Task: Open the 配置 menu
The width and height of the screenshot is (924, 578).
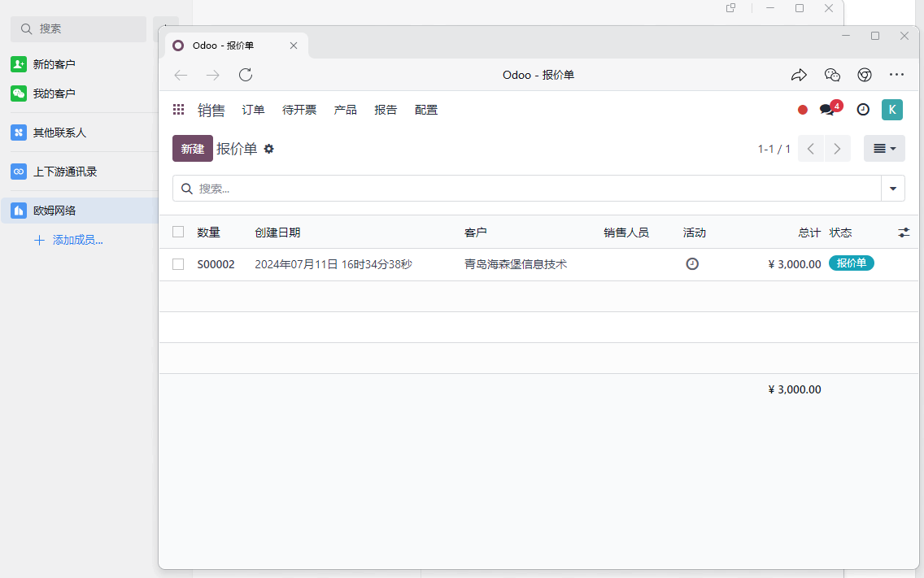Action: pyautogui.click(x=426, y=111)
